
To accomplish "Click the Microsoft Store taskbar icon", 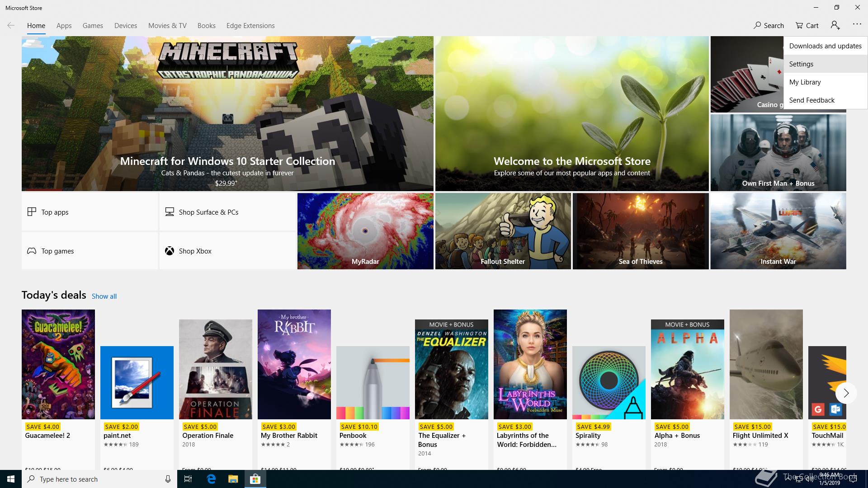I will [255, 479].
